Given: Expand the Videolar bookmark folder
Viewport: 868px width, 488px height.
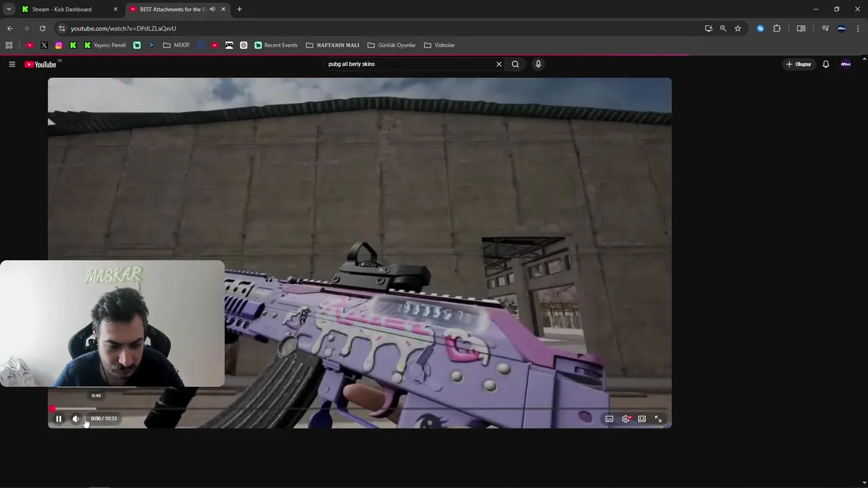Looking at the screenshot, I should pos(439,45).
